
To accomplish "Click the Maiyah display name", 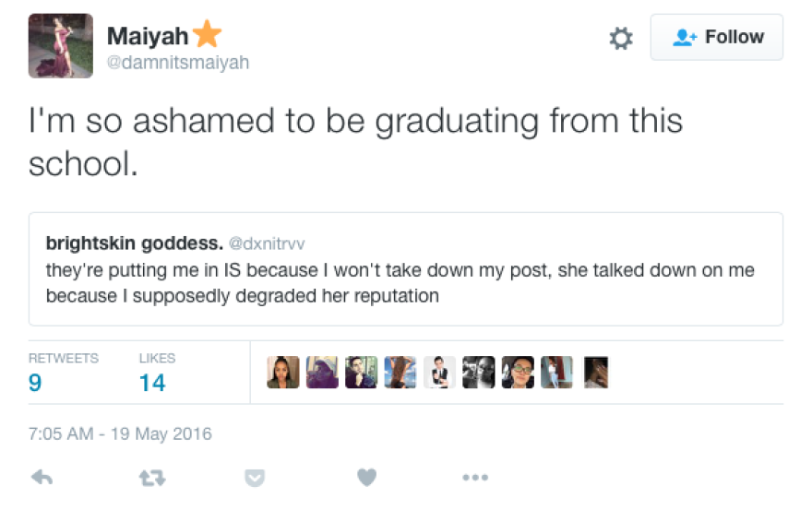I will coord(148,36).
